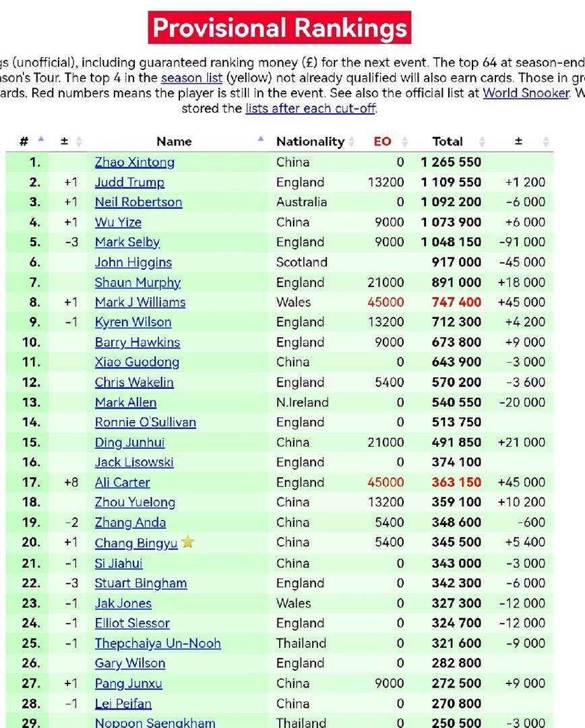
Task: Click sort arrows of ± column after Total
Action: 546,141
